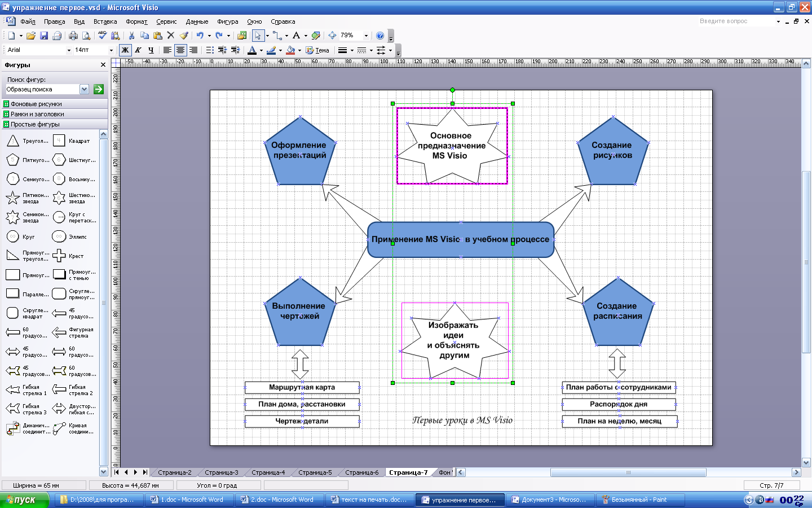
Task: Undo the last action
Action: click(x=200, y=36)
